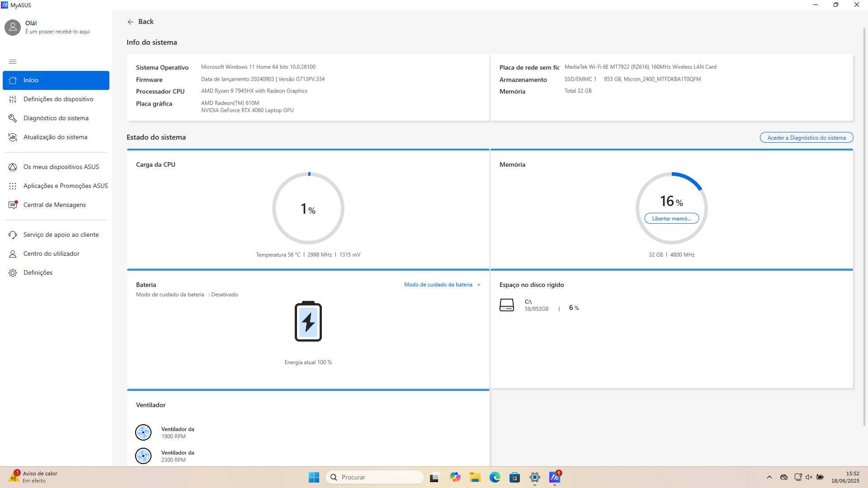The image size is (868, 488).
Task: Click the Central de Mensagens icon
Action: coord(13,205)
